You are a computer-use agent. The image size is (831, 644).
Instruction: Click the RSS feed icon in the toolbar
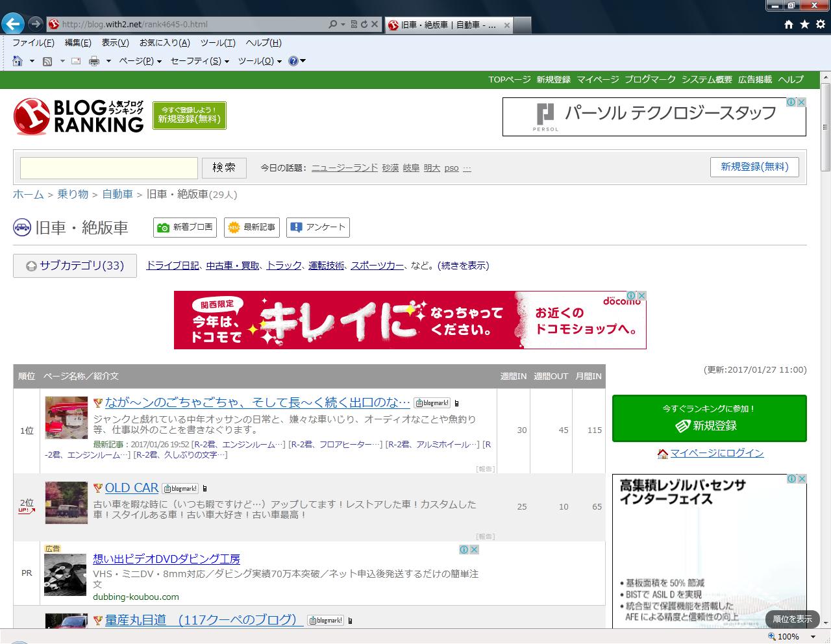pyautogui.click(x=47, y=61)
